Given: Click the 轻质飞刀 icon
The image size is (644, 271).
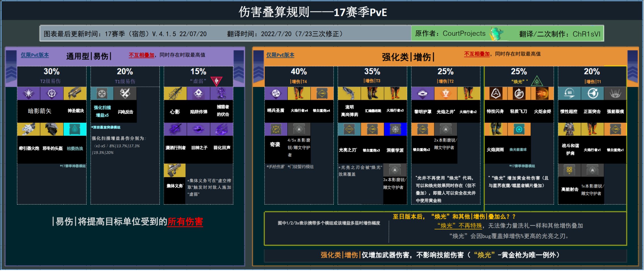Looking at the screenshot, I should (519, 94).
